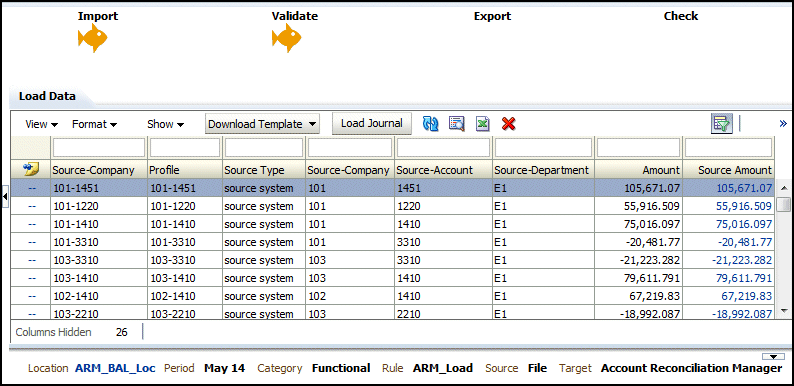Select the 103-3310 Profile cell
The height and width of the screenshot is (386, 794).
(x=185, y=260)
